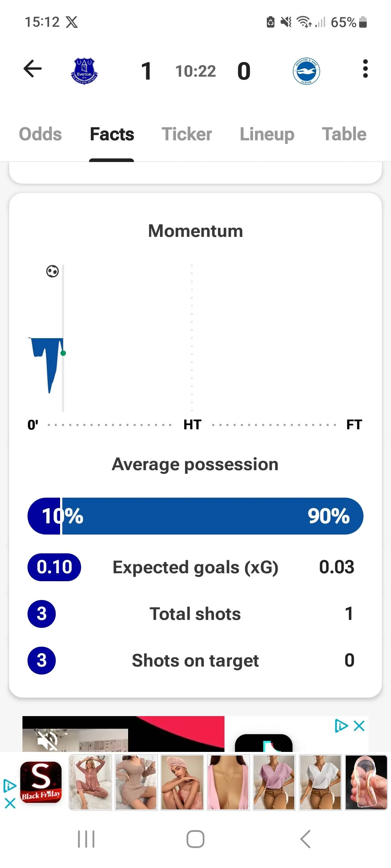
Task: Tap the back arrow icon
Action: click(33, 69)
